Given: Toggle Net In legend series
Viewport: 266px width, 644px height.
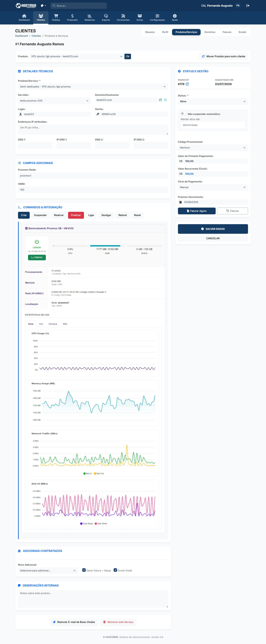Looking at the screenshot, I should point(88,474).
